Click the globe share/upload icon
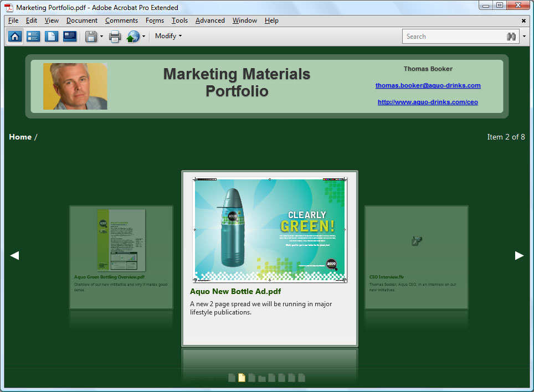 [133, 37]
